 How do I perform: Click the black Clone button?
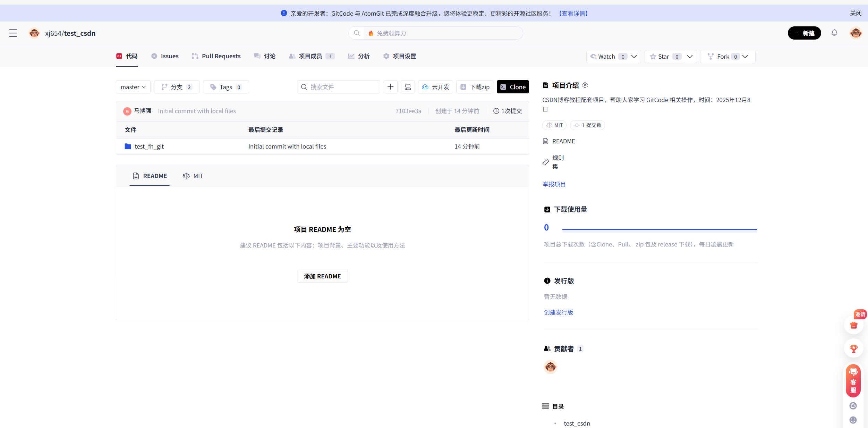coord(513,87)
